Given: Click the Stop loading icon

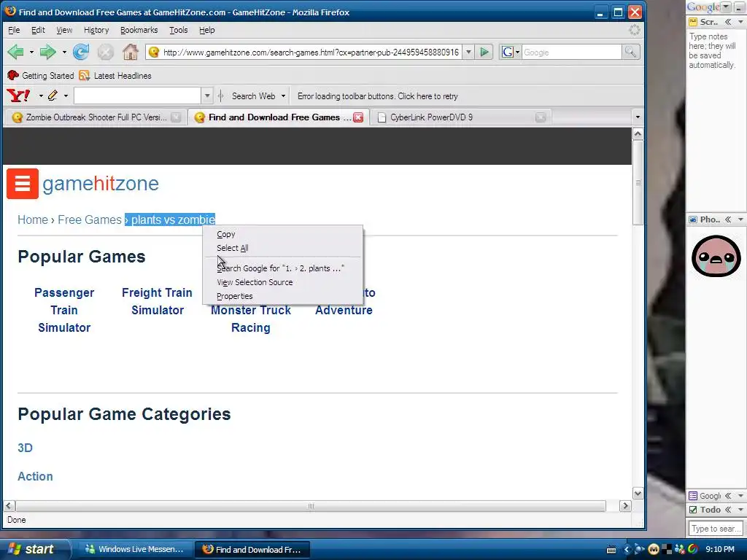Looking at the screenshot, I should [105, 52].
